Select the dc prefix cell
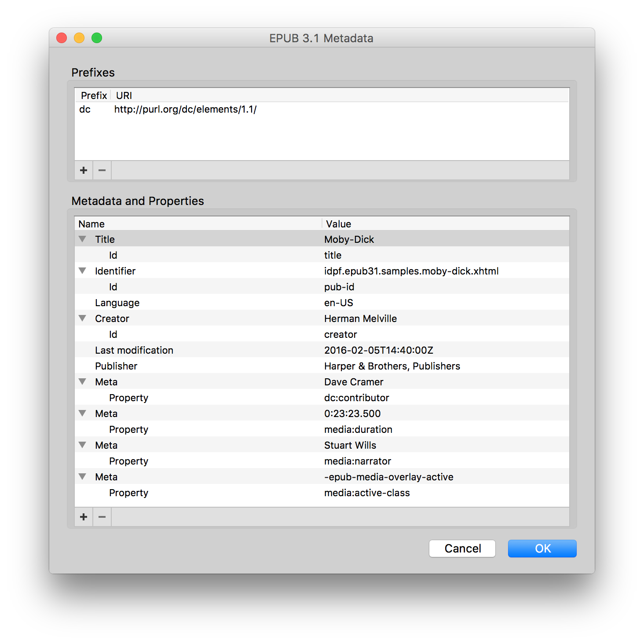Screen dimensions: 644x644 85,109
